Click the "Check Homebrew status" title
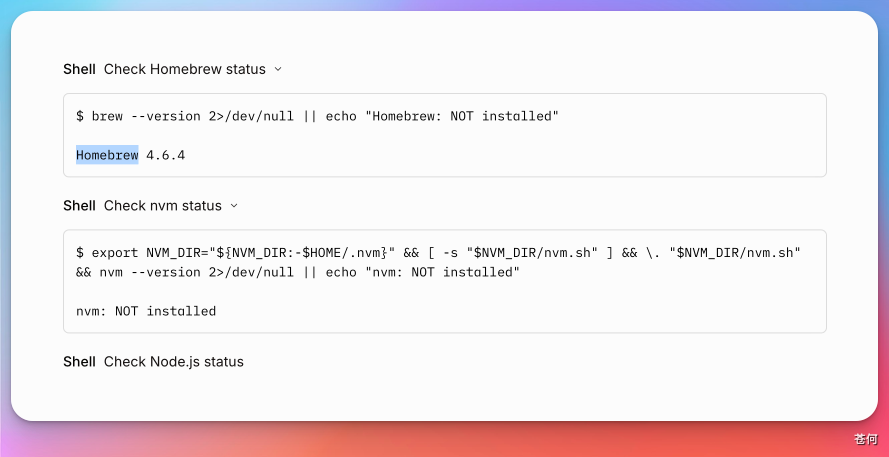This screenshot has height=457, width=889. 184,70
